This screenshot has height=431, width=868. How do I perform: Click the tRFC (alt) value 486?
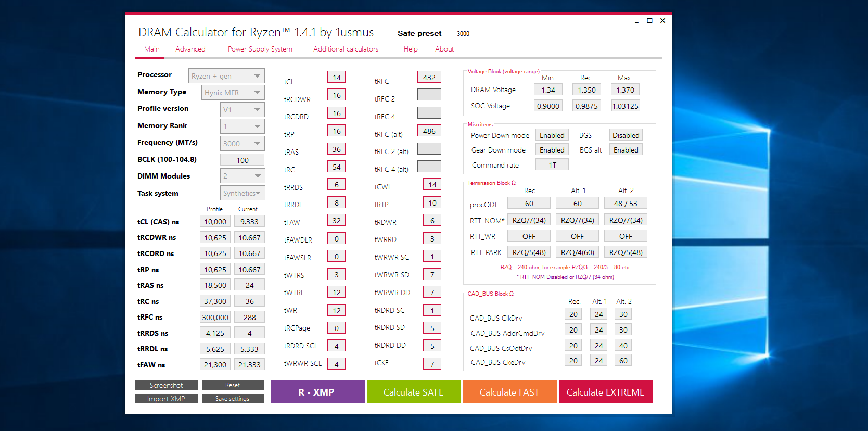pyautogui.click(x=429, y=131)
